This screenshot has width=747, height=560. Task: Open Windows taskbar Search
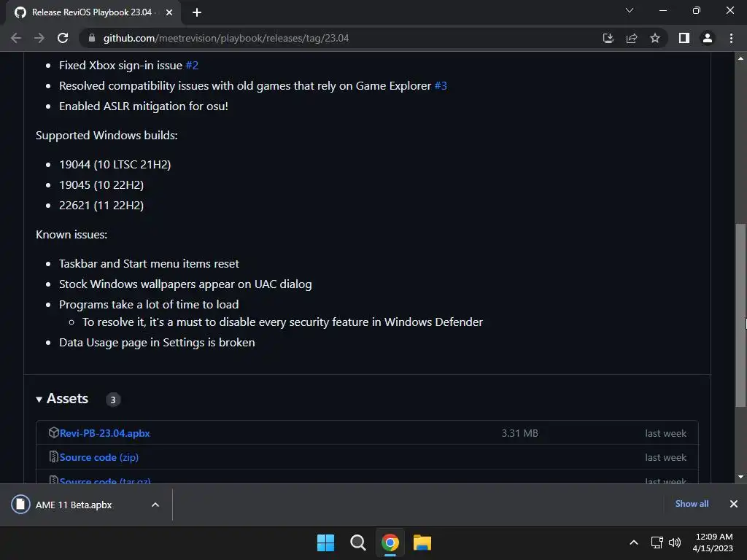[x=357, y=542]
